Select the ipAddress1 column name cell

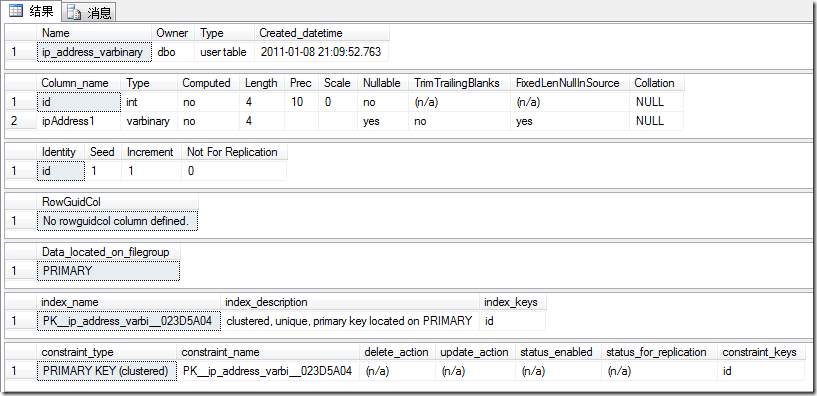pyautogui.click(x=79, y=121)
